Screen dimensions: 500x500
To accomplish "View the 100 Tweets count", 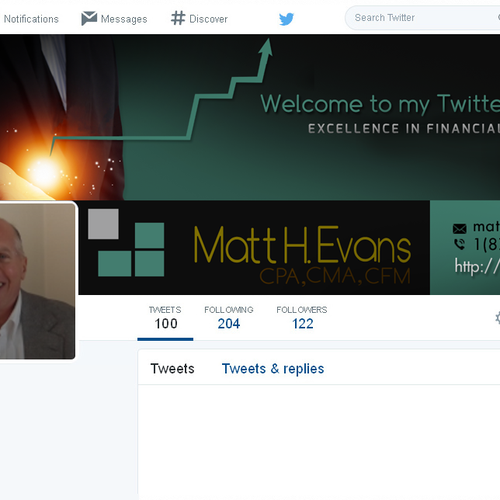I will pyautogui.click(x=165, y=318).
